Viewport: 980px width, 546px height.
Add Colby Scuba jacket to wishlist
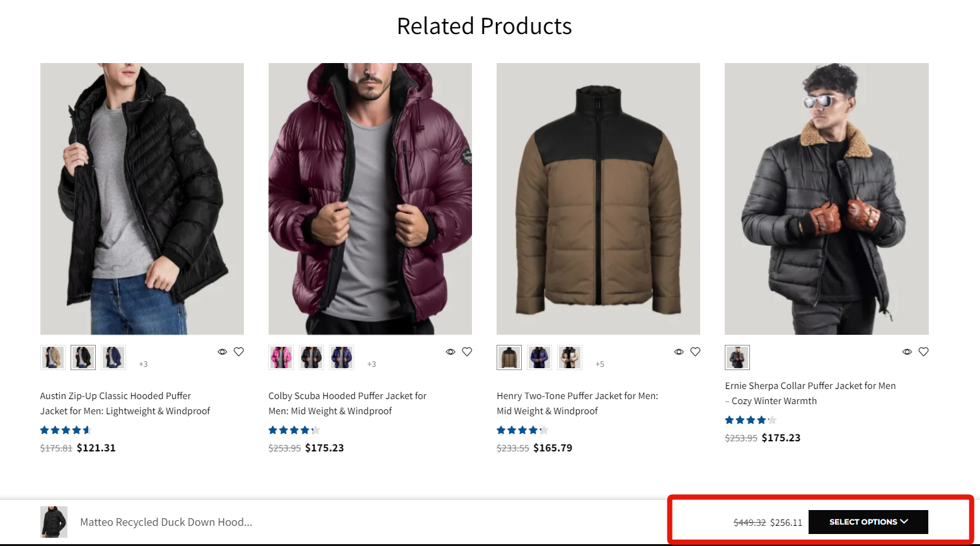pos(467,352)
